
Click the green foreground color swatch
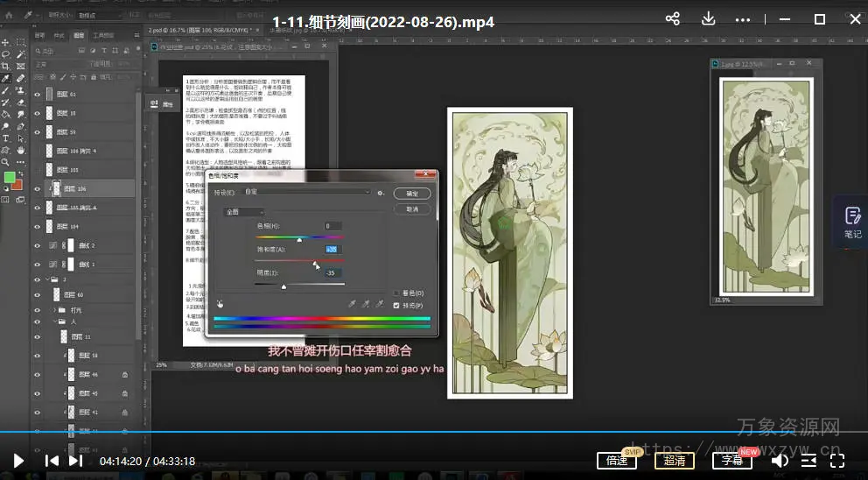10,177
